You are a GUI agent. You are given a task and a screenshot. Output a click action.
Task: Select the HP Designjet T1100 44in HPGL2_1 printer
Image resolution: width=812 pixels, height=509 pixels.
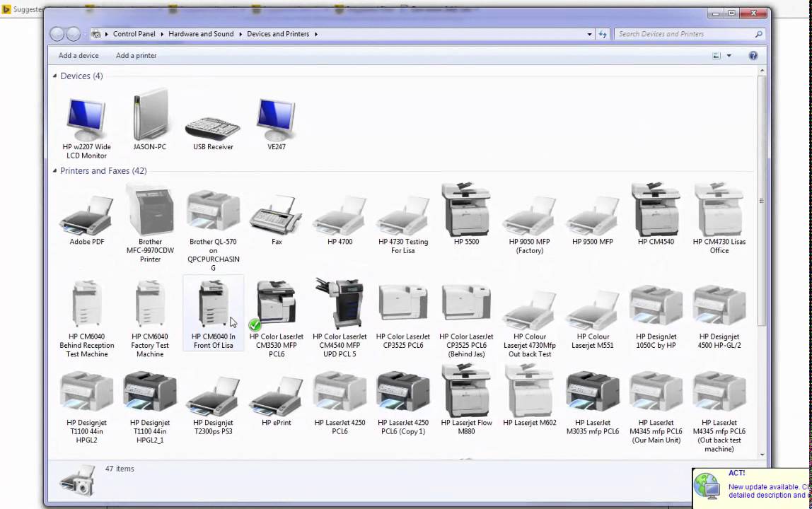click(x=150, y=406)
